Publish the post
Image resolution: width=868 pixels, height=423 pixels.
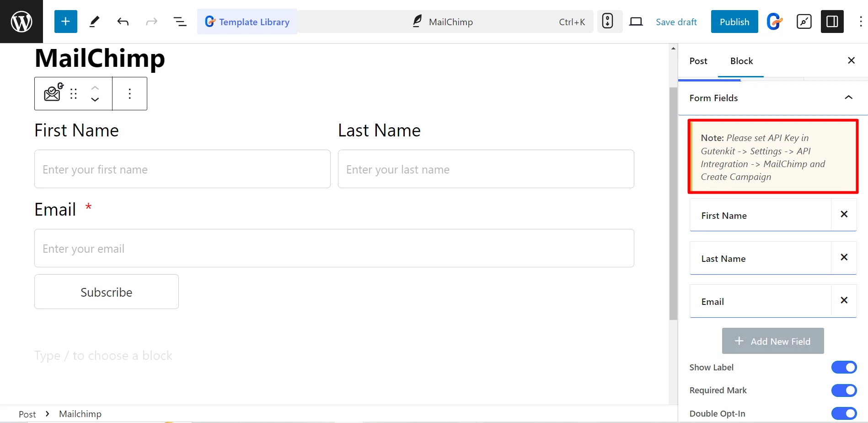click(734, 22)
